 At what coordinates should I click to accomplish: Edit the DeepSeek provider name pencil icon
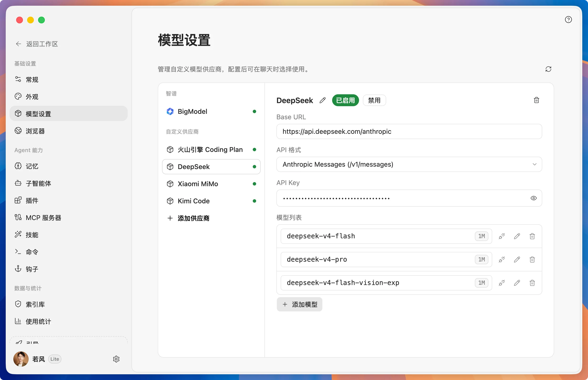coord(322,100)
